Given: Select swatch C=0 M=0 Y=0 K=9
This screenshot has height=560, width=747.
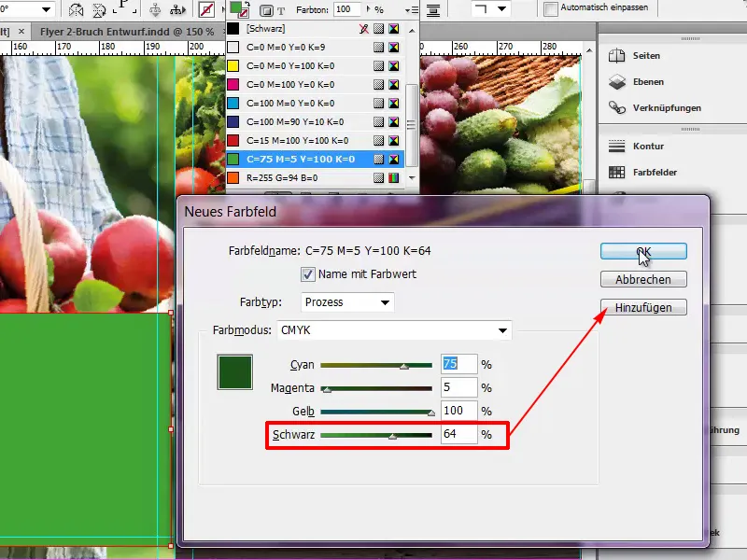Looking at the screenshot, I should [315, 48].
